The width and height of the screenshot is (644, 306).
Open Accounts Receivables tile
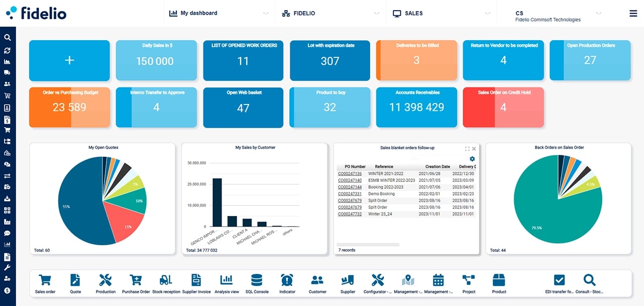(x=416, y=108)
